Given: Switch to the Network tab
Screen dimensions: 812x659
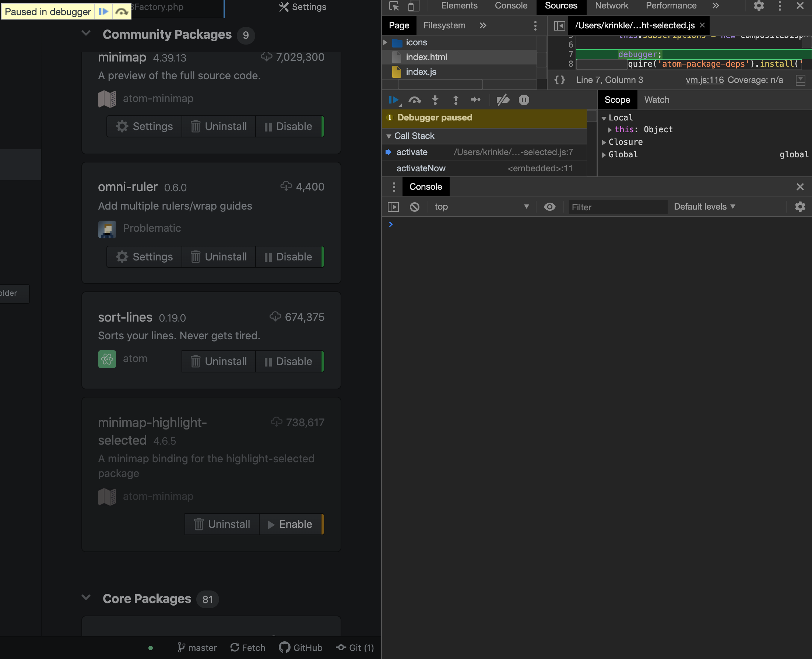Looking at the screenshot, I should pyautogui.click(x=611, y=6).
